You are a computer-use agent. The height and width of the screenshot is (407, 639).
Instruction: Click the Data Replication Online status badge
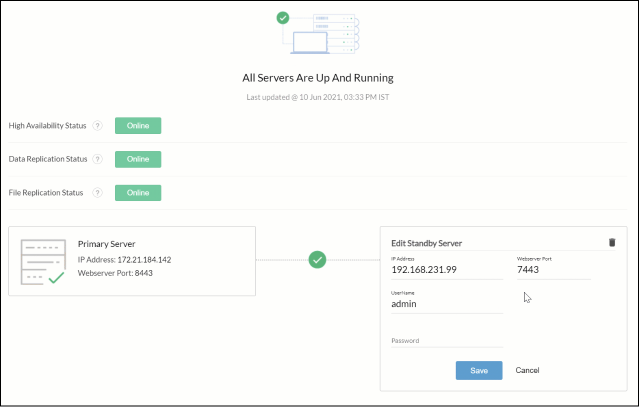pyautogui.click(x=138, y=159)
